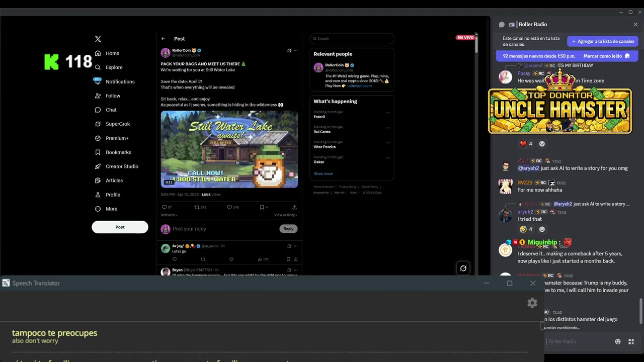This screenshot has width=644, height=362.
Task: Open the three-dot menu on RollerCoin post
Action: [296, 50]
